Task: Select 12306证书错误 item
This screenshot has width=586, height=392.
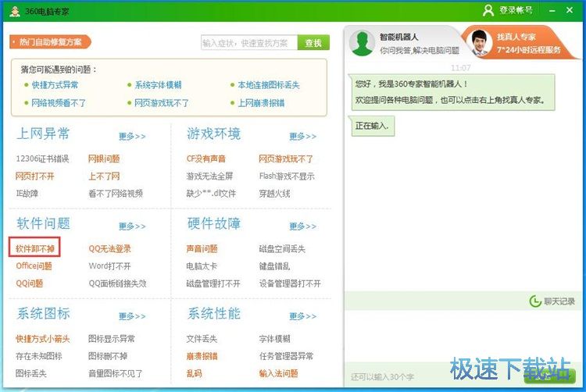Action: [x=42, y=159]
